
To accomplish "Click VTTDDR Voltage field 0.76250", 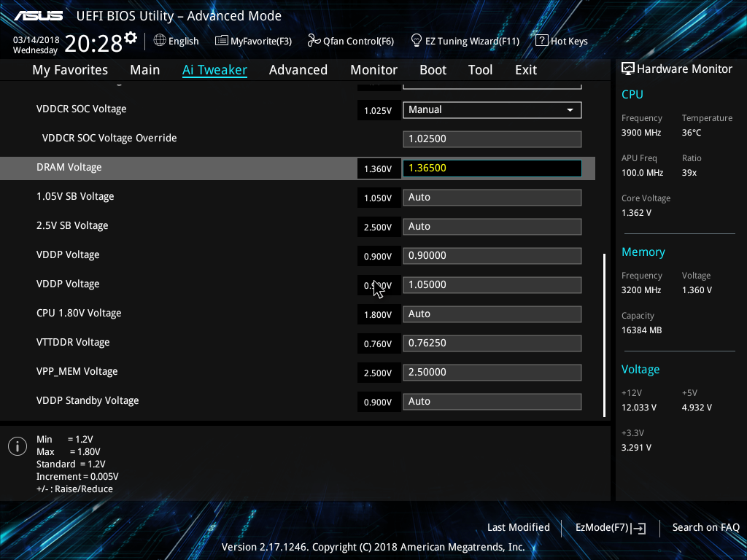I will coord(492,343).
